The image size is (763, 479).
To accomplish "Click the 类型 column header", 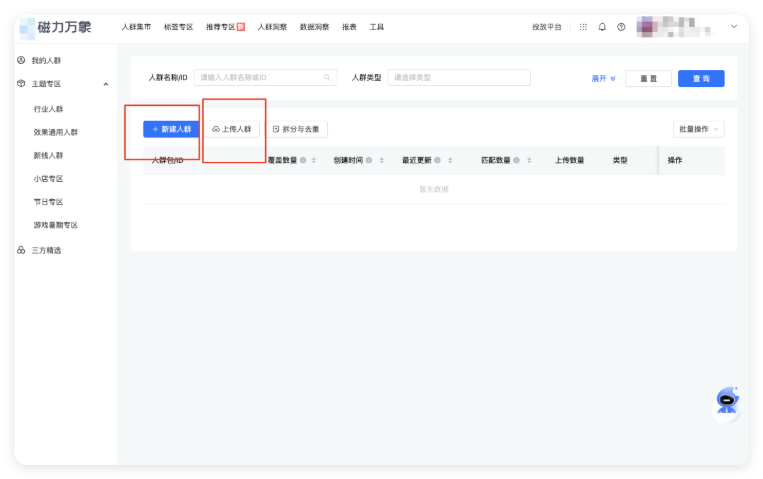I will click(x=620, y=160).
